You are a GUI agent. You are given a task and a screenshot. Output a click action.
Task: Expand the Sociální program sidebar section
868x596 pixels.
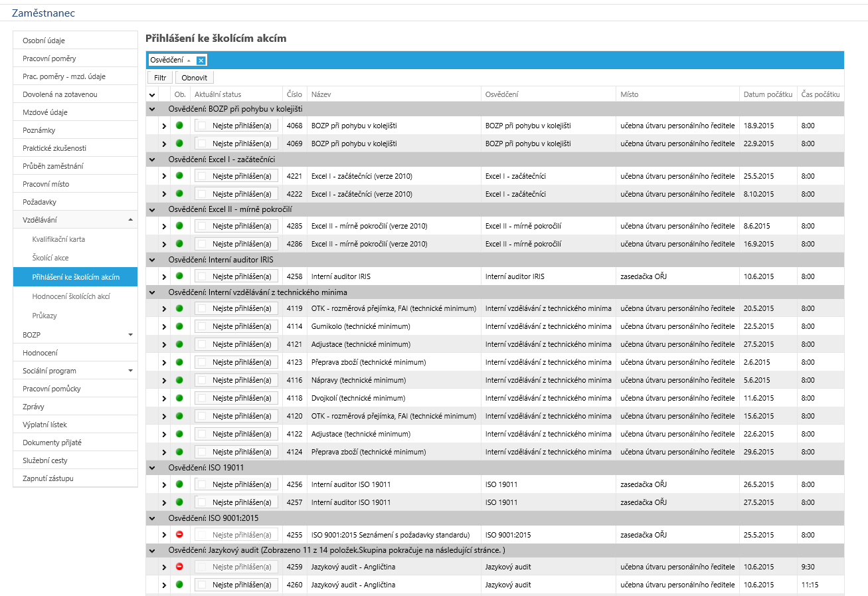point(130,371)
